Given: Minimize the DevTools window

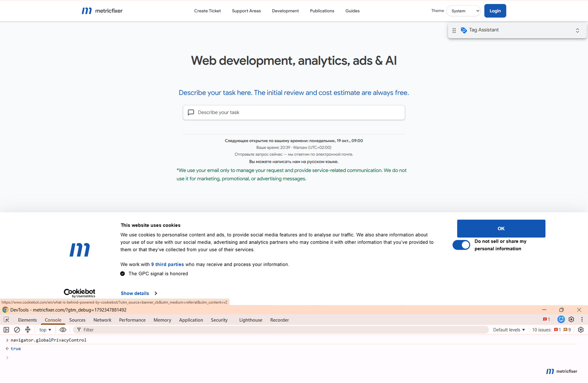Looking at the screenshot, I should (x=544, y=310).
